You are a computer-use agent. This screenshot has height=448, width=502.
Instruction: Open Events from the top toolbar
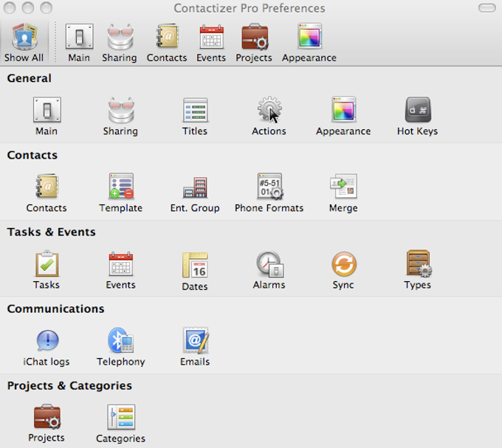tap(211, 42)
